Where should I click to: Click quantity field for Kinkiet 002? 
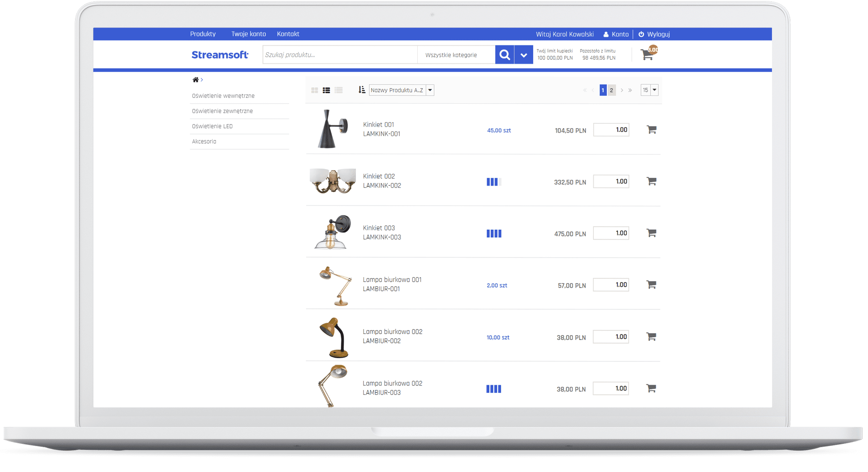[611, 182]
